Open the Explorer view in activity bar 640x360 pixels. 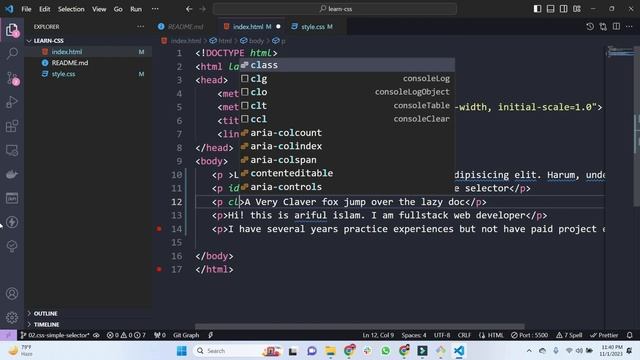point(12,30)
